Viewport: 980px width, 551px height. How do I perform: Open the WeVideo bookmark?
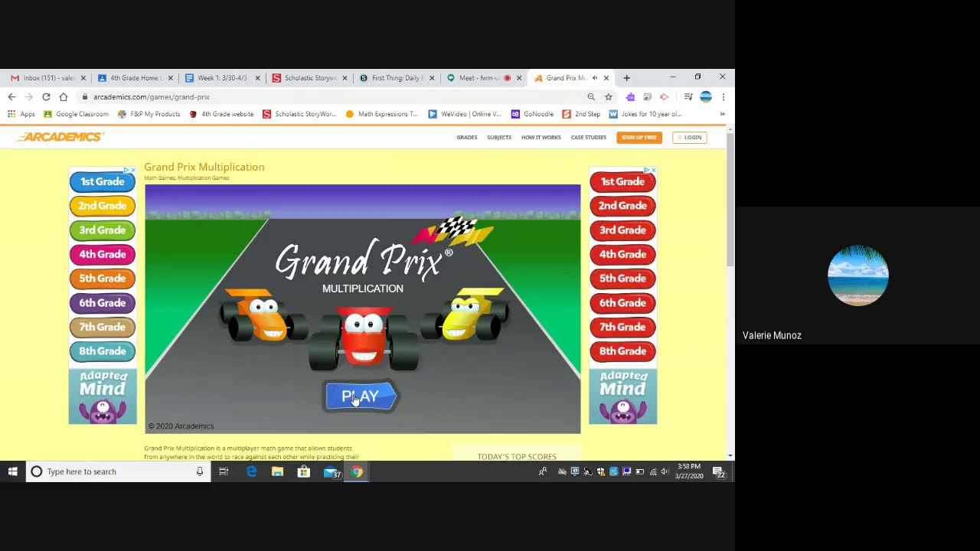465,114
